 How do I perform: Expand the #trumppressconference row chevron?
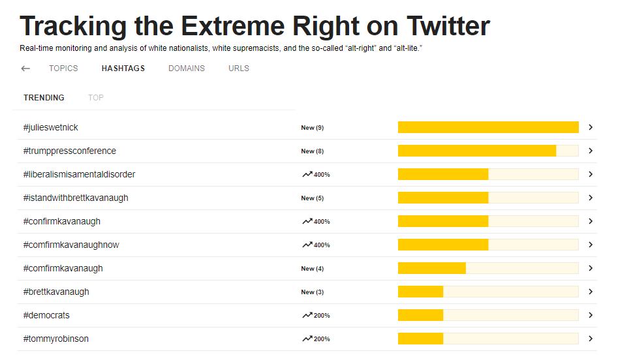tap(591, 151)
